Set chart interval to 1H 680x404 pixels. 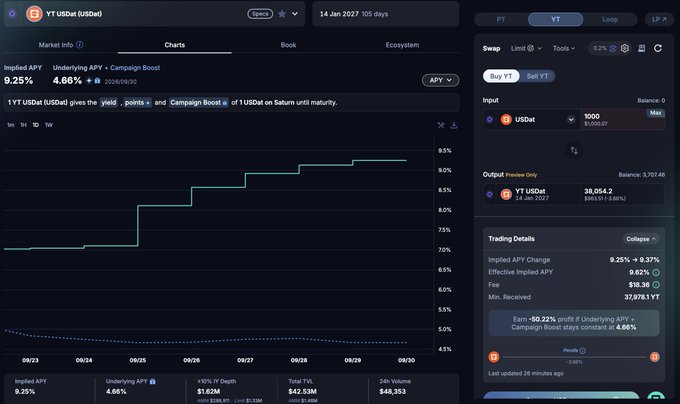tap(23, 125)
